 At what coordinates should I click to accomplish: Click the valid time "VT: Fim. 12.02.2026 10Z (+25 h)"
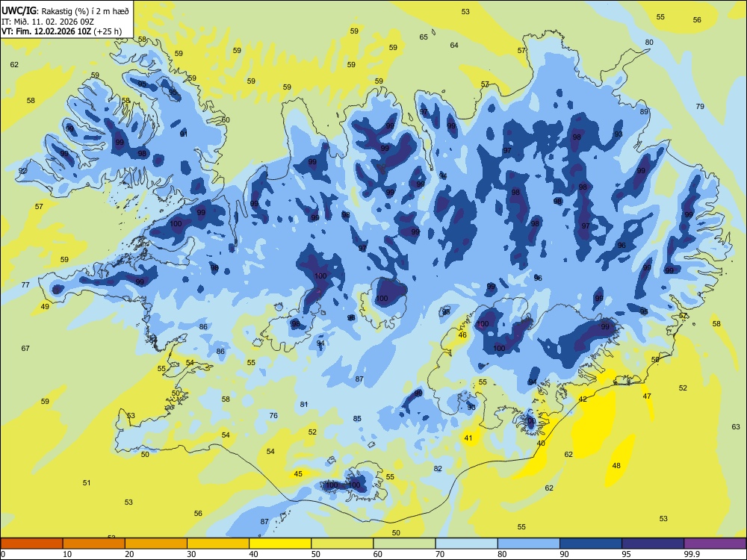[x=61, y=32]
